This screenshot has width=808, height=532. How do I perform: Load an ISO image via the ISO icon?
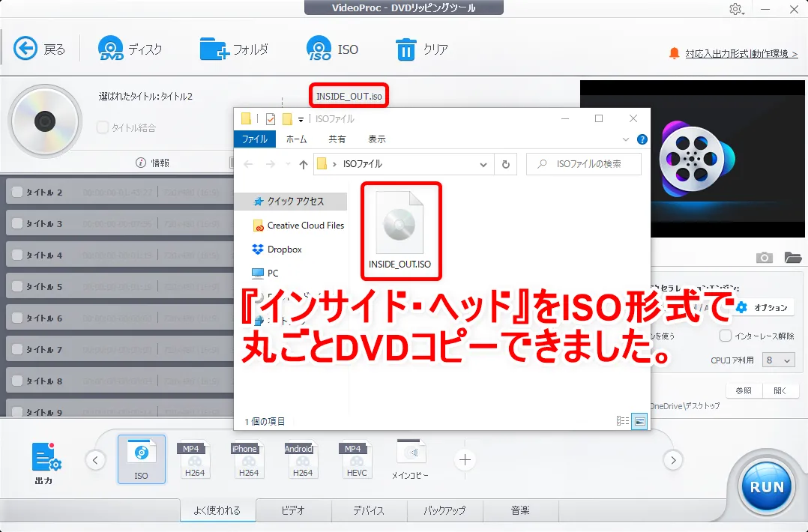(x=319, y=49)
